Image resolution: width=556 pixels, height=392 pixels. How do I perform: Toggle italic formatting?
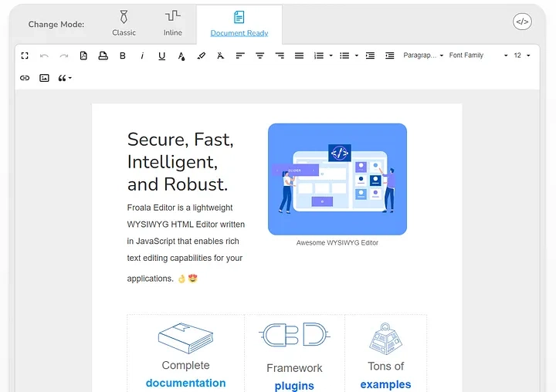pos(142,56)
